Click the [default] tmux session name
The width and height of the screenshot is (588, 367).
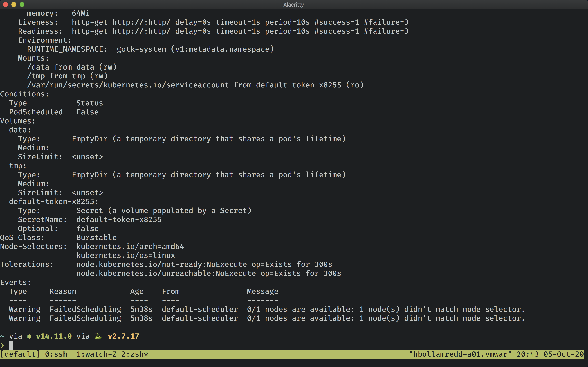tap(20, 354)
